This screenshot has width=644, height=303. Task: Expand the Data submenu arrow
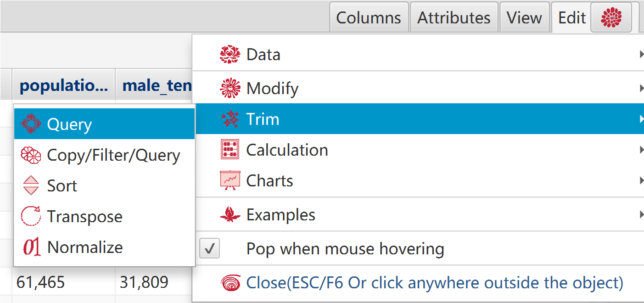(x=641, y=55)
